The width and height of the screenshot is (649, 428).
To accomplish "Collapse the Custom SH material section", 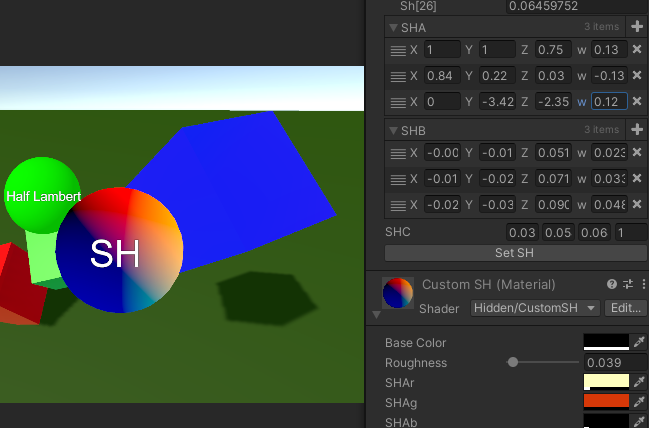I will (x=377, y=314).
